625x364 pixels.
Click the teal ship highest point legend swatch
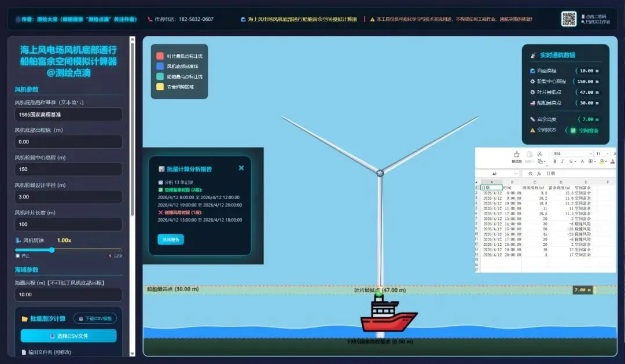[x=160, y=76]
